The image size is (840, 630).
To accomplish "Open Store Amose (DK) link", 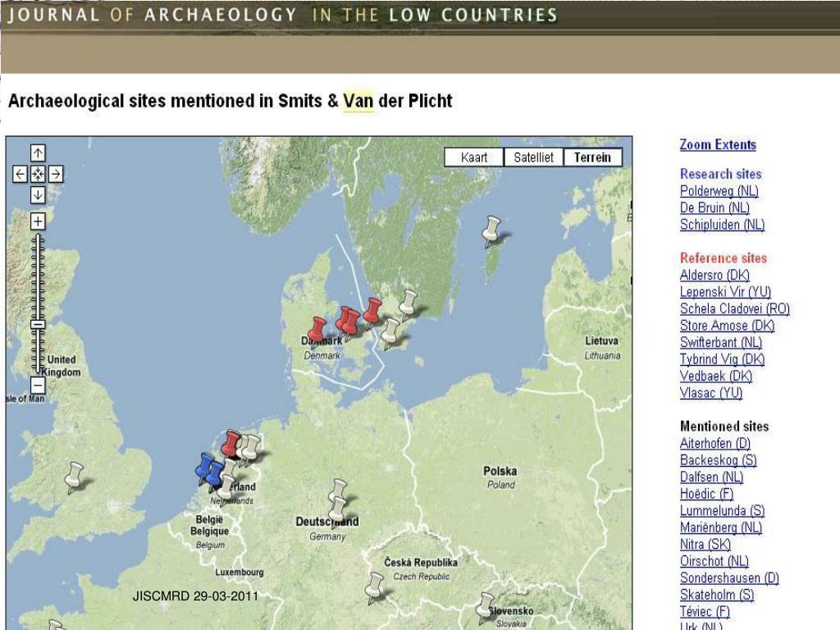I will pos(727,326).
